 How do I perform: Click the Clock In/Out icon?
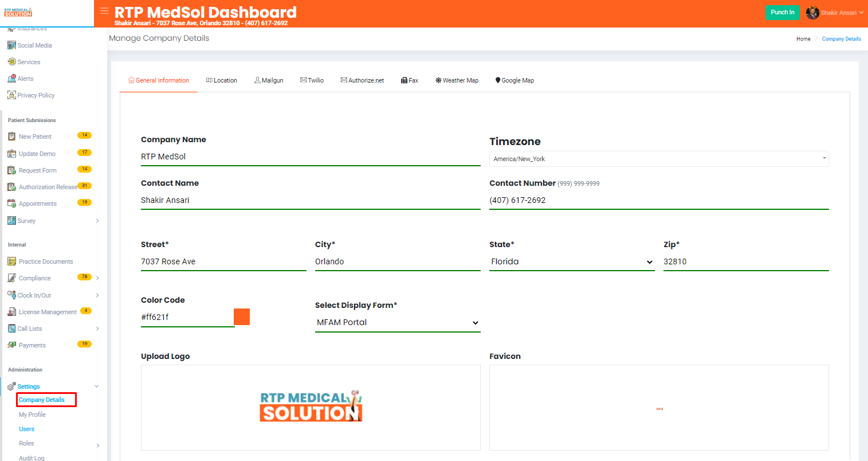coord(11,295)
